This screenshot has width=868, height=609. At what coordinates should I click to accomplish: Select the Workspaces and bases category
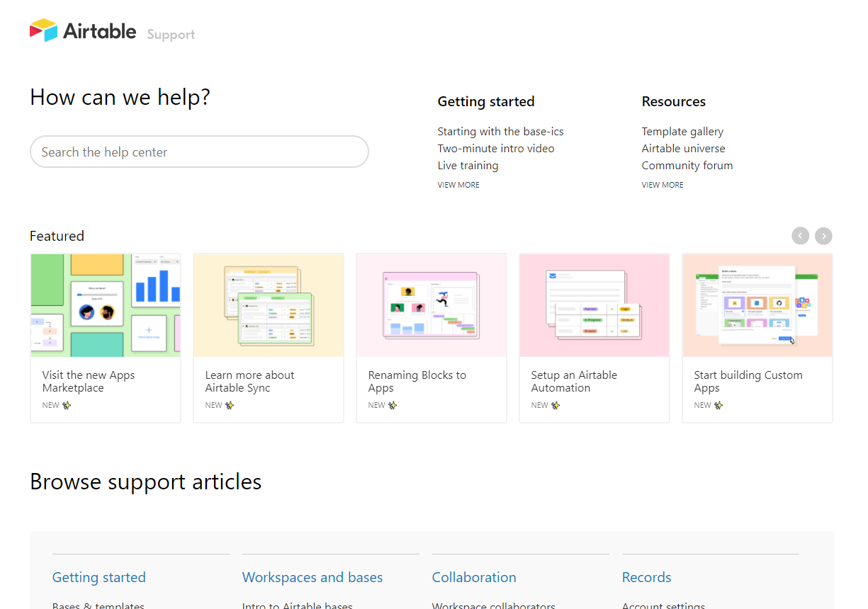point(312,578)
